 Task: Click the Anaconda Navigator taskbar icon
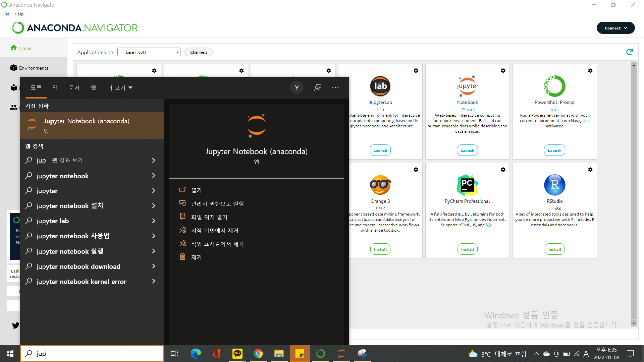[x=321, y=353]
